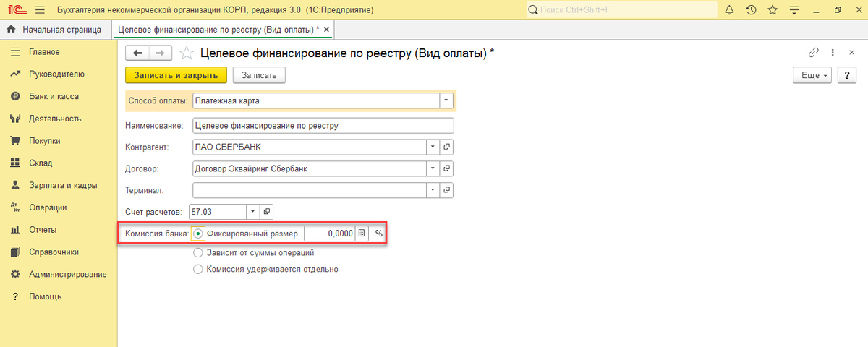Click the Главное lines icon
868x347 pixels.
pyautogui.click(x=14, y=52)
